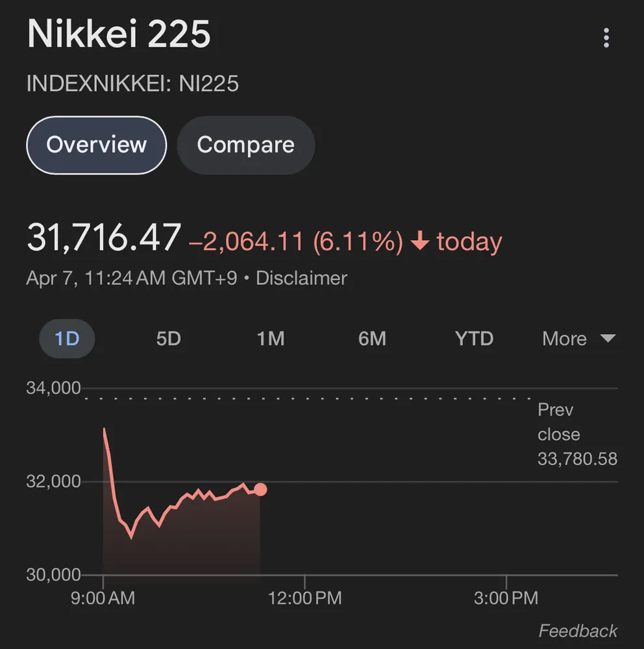Switch chart to 5D range
This screenshot has width=644, height=649.
pos(168,339)
